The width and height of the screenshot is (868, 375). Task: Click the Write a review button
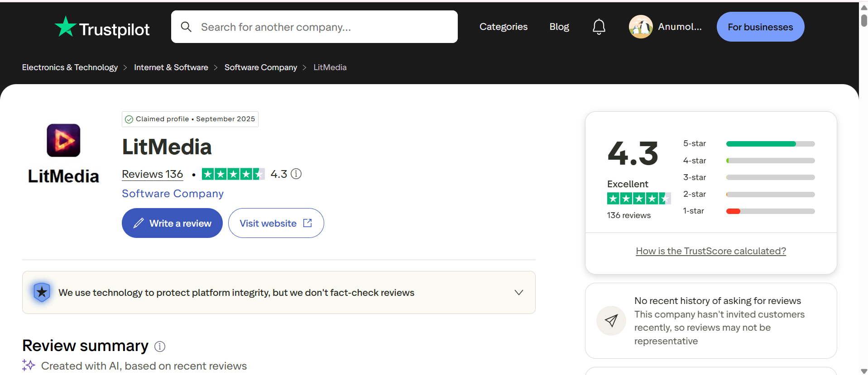point(172,223)
